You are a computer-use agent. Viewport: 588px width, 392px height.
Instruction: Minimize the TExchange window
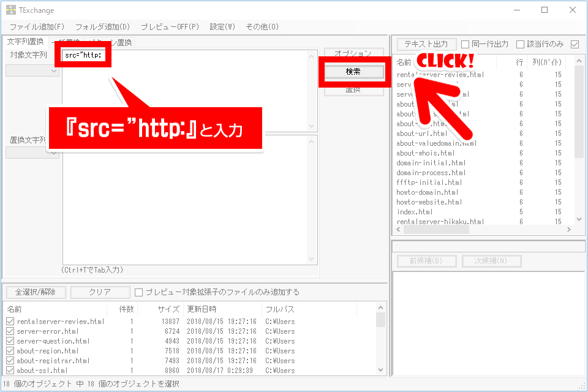coord(517,10)
